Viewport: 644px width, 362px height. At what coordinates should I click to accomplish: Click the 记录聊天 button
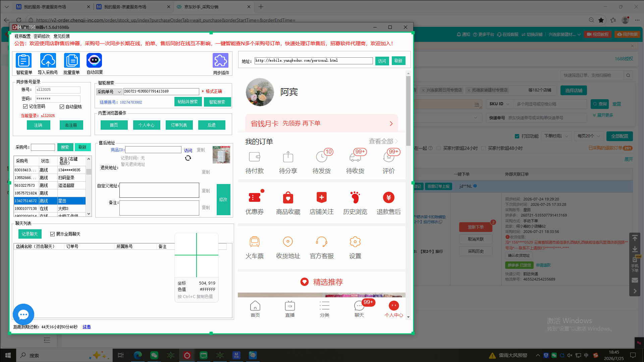coord(30,234)
